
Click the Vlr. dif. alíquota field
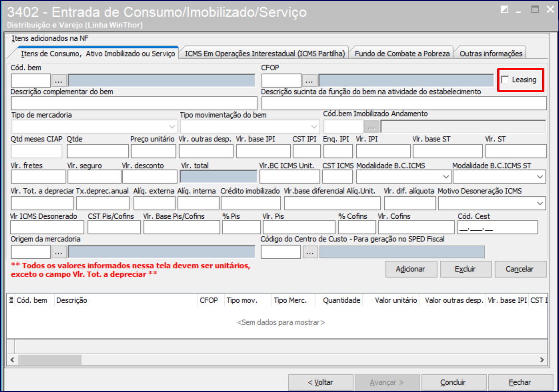[x=410, y=203]
